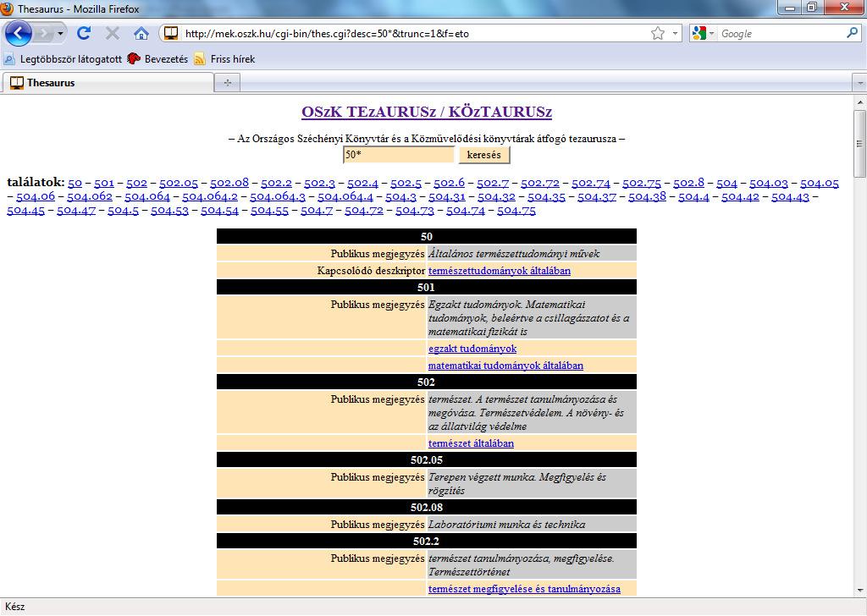Viewport: 867px width, 616px height.
Task: Reload the page with the refresh icon
Action: [x=84, y=33]
